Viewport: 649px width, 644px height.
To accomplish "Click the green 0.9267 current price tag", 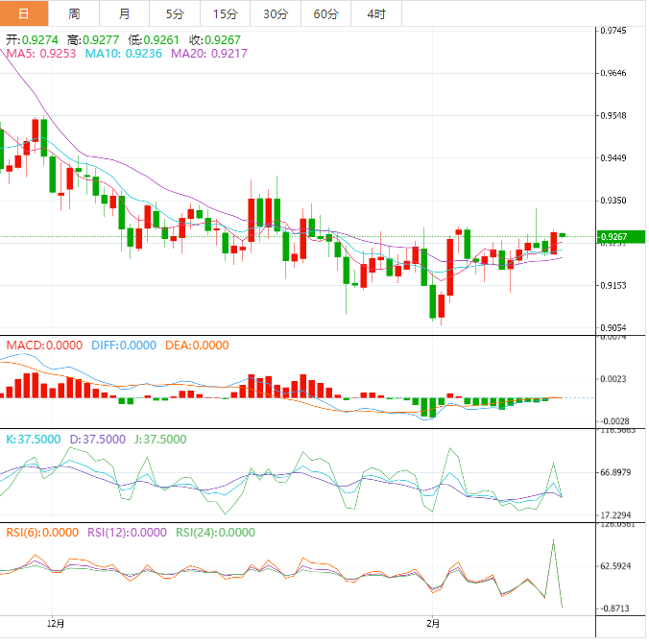I will [618, 237].
